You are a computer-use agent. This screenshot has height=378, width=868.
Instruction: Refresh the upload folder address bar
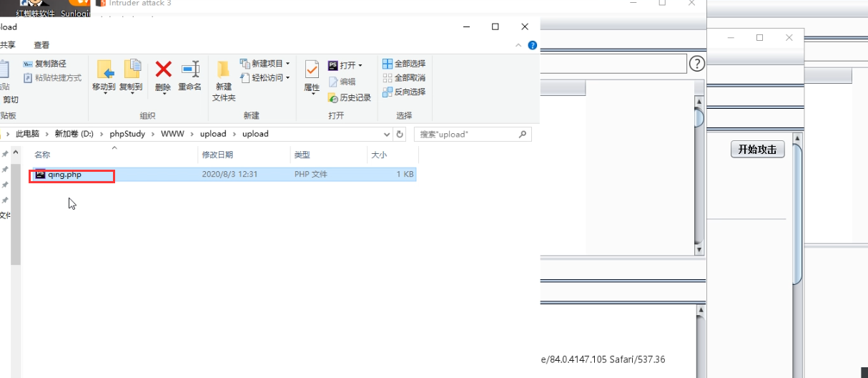(400, 134)
